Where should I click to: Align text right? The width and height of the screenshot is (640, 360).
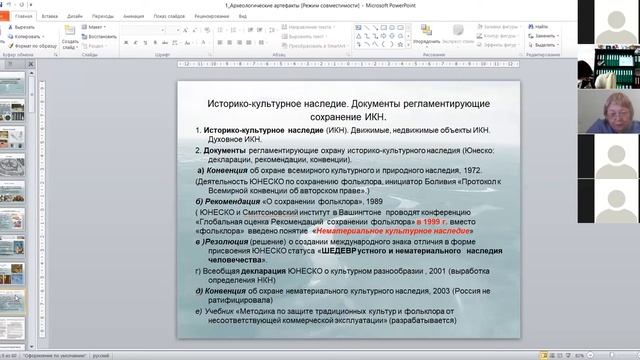coord(239,42)
